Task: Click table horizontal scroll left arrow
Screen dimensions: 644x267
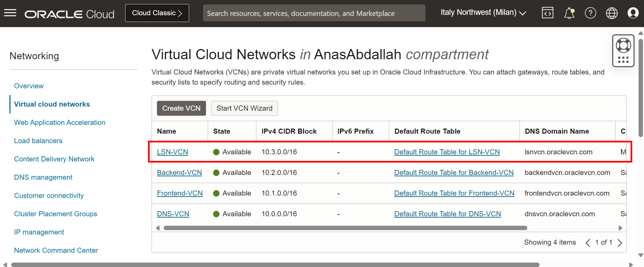Action: (x=158, y=228)
